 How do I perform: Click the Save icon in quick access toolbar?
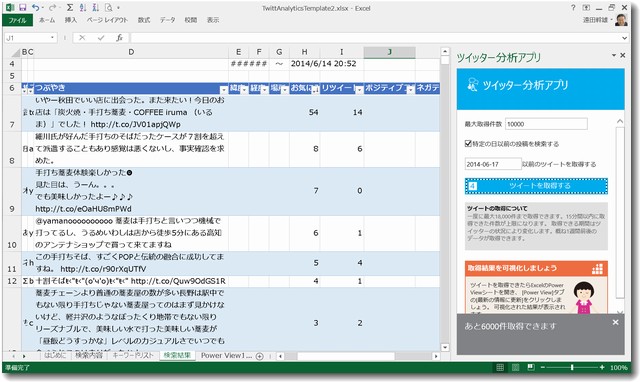(x=22, y=7)
